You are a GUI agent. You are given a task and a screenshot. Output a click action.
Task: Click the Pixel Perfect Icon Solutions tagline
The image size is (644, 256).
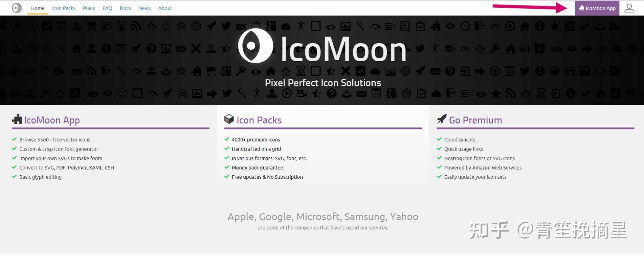(x=323, y=83)
